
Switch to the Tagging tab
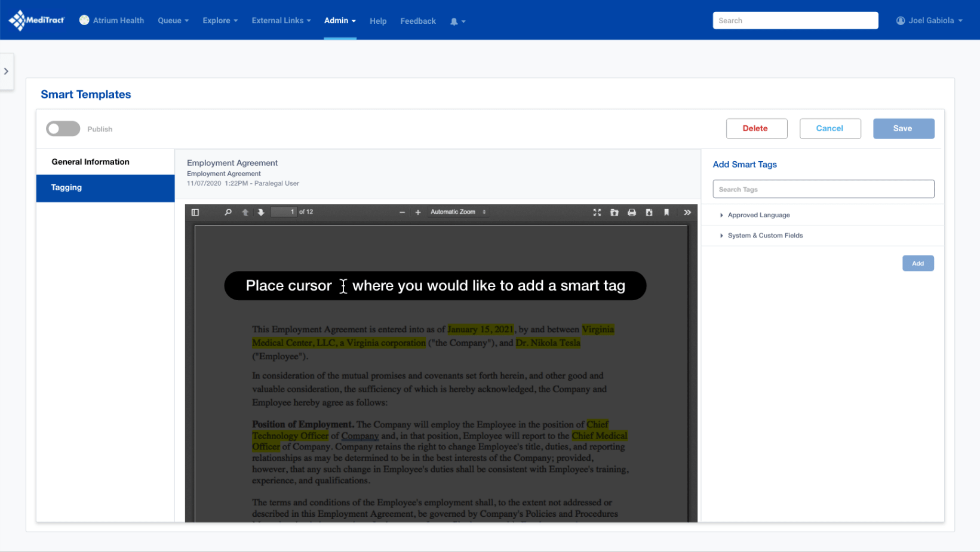coord(66,187)
